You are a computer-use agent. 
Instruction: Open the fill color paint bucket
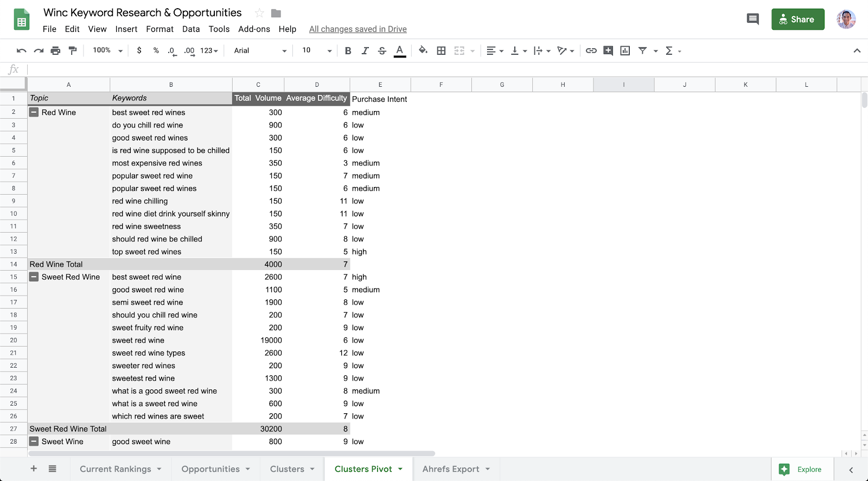pos(423,50)
